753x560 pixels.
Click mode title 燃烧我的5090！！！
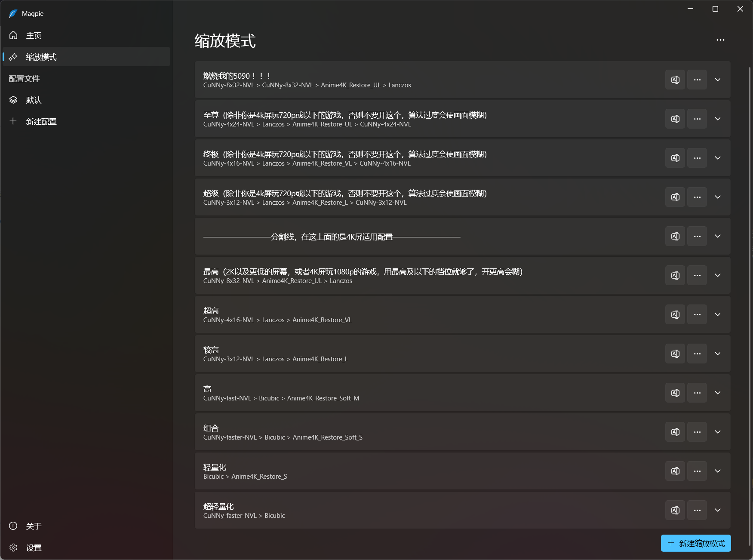click(237, 76)
